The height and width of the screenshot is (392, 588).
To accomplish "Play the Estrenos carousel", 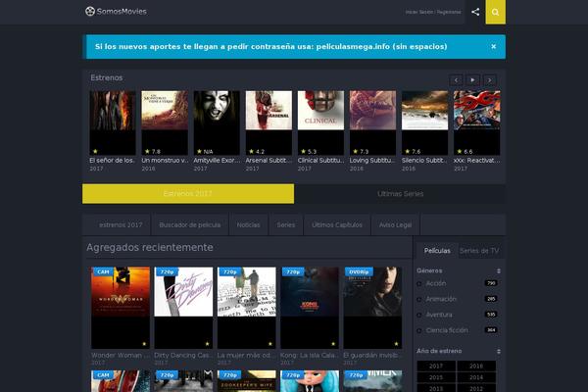I will [x=472, y=80].
